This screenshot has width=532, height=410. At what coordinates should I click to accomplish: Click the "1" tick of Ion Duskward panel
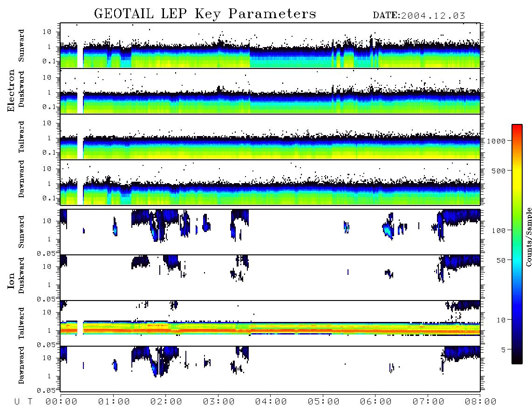[49, 285]
